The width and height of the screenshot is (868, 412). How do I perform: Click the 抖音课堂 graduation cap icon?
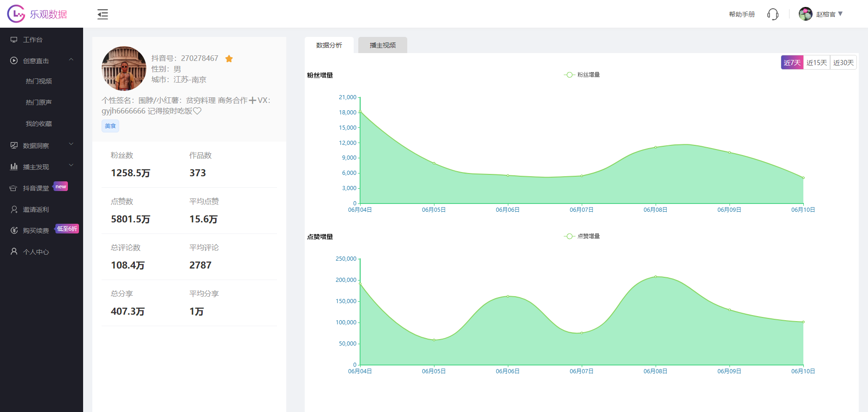tap(14, 188)
